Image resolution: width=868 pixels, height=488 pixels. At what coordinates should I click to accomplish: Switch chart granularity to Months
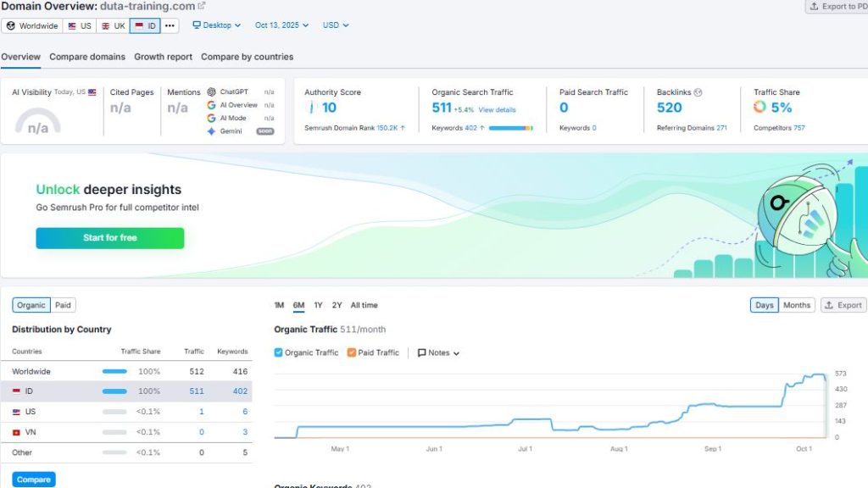point(797,305)
